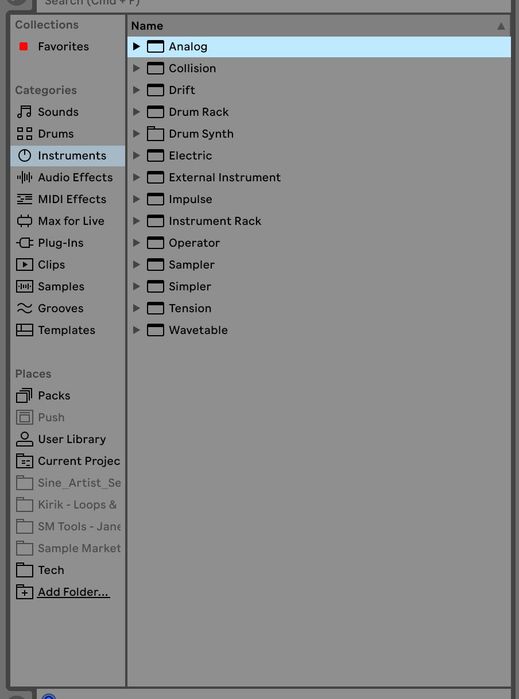Click the Tech folder icon
This screenshot has height=699, width=519.
coord(25,570)
